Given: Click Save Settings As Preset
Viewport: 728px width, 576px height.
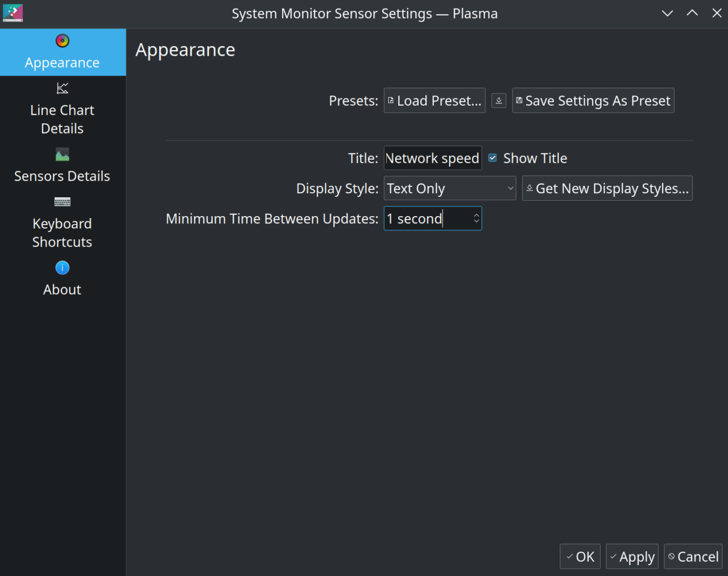Looking at the screenshot, I should tap(593, 101).
